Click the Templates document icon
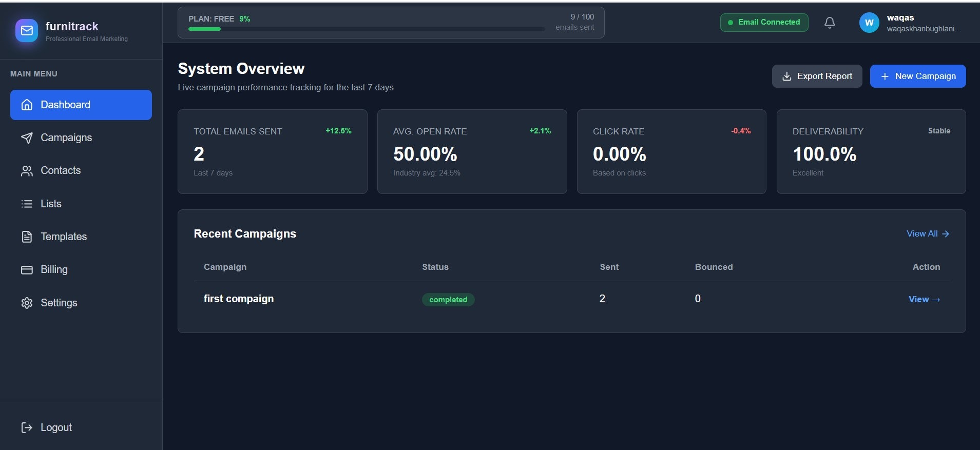980x450 pixels. 27,237
